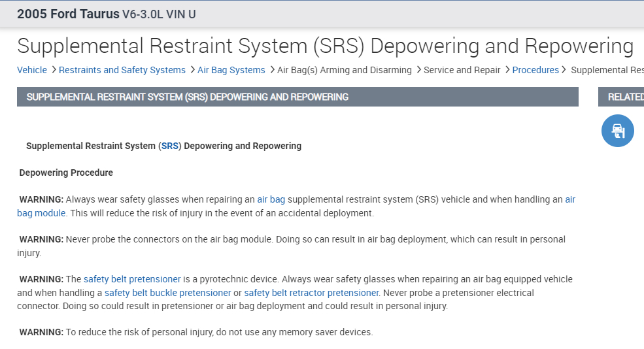
Task: Go to Restraints and Safety Systems breadcrumb
Action: 122,70
